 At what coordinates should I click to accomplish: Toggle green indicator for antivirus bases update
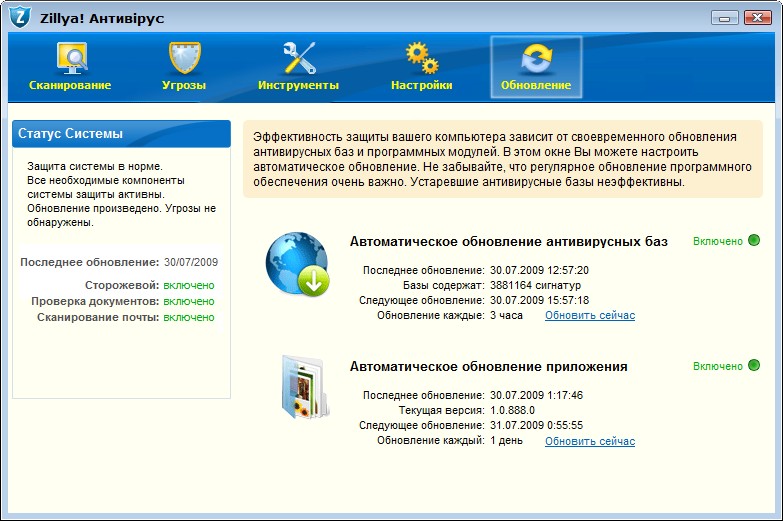tap(754, 240)
